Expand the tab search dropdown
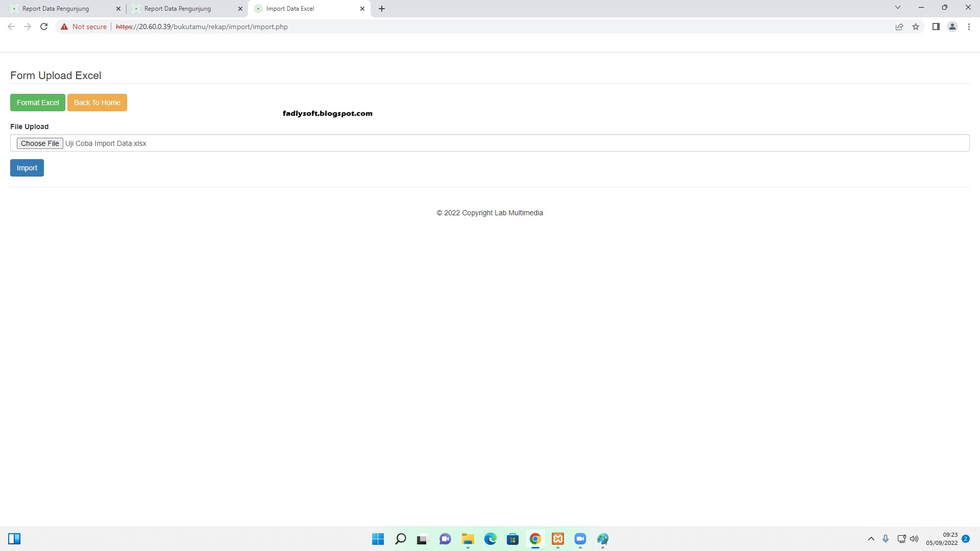Image resolution: width=980 pixels, height=551 pixels. coord(898,7)
